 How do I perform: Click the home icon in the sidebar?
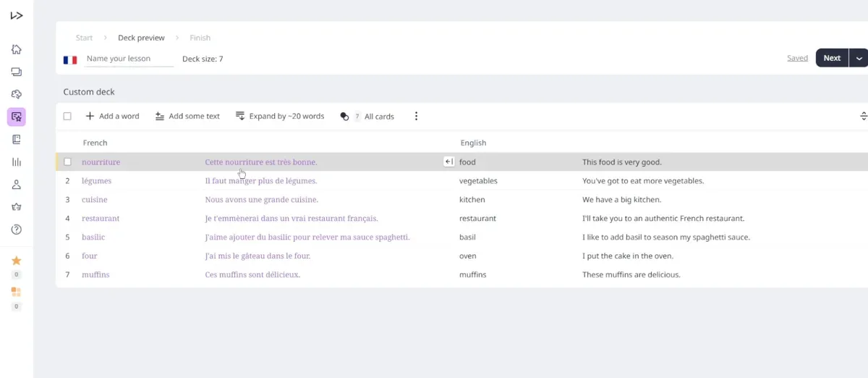pyautogui.click(x=17, y=49)
